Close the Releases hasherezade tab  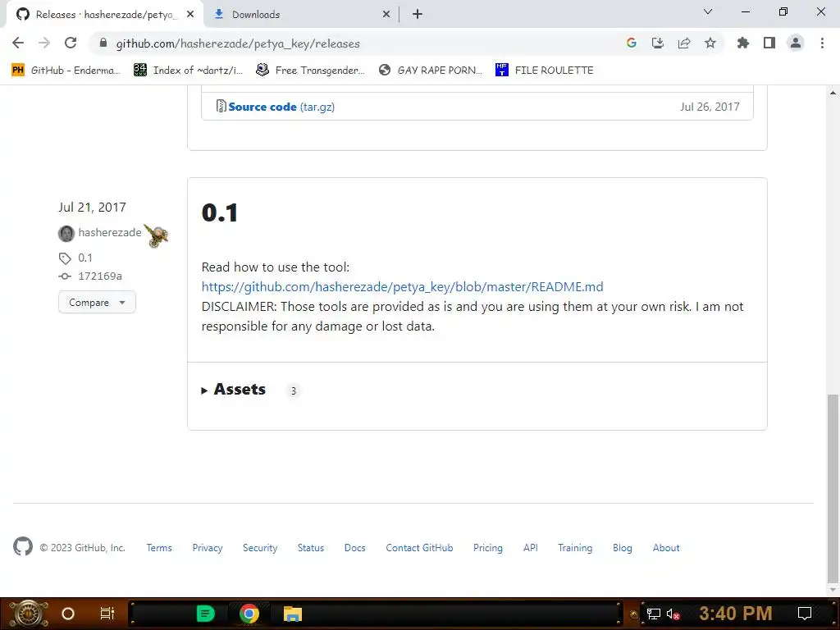190,15
